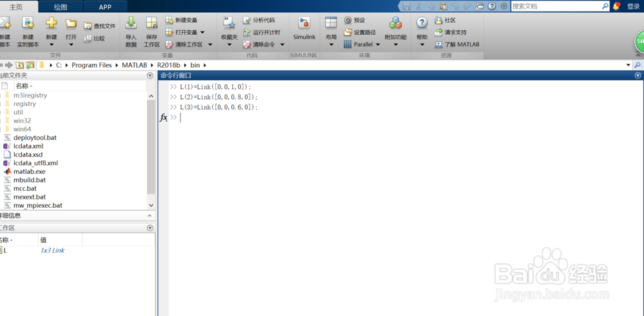Click the undo arrow in the quick-access bar
This screenshot has width=644, height=316.
click(455, 6)
